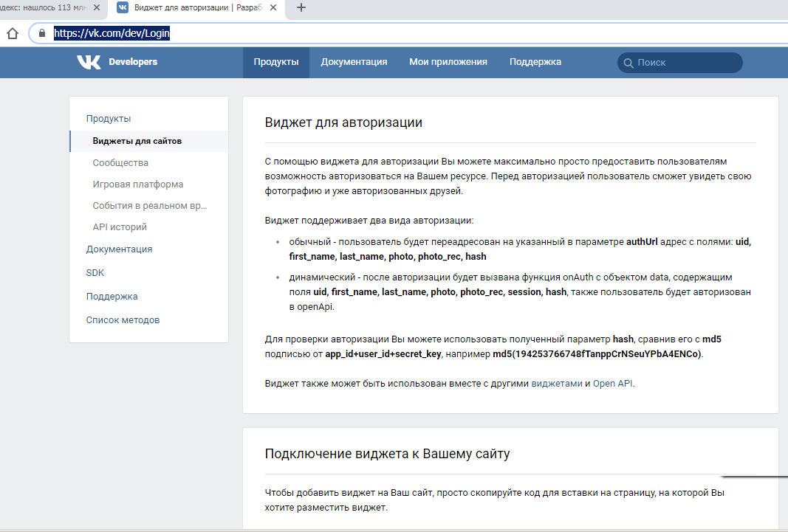Go to 'Мои приложения' in header

click(448, 62)
